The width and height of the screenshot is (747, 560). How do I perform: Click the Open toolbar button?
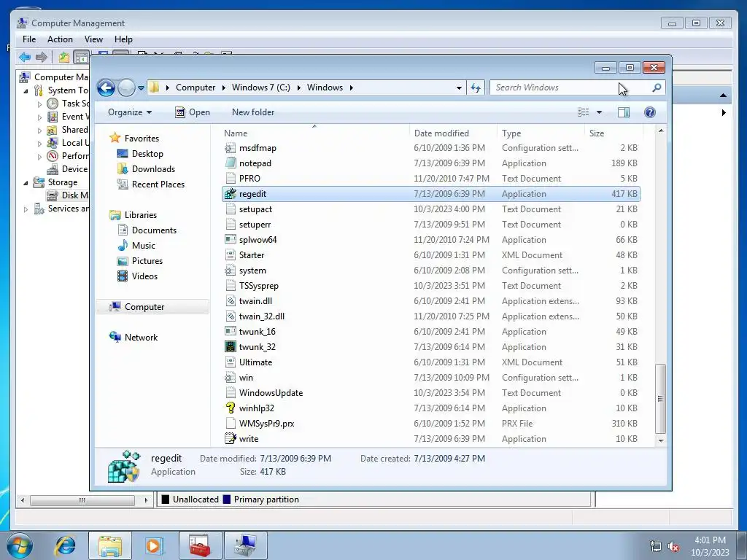[x=193, y=112]
